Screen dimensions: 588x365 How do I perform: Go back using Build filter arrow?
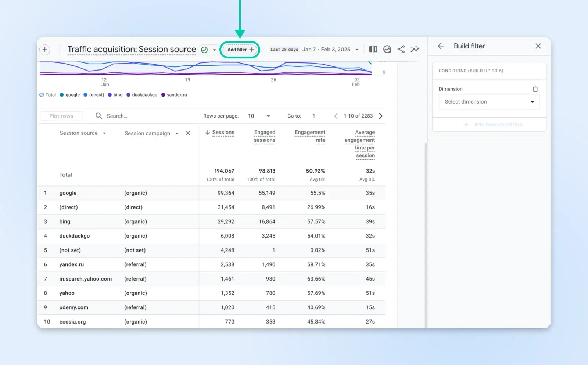[x=441, y=46]
